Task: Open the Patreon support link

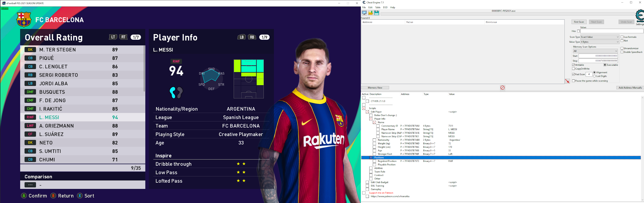Action: point(391,196)
